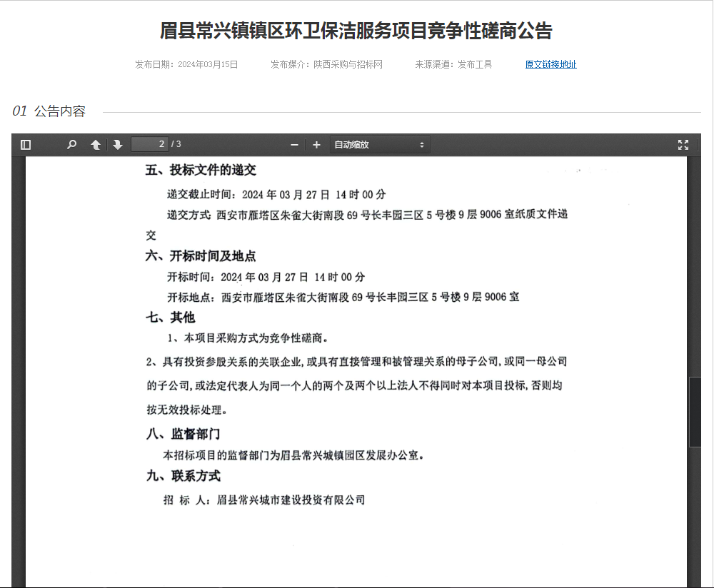Click the page number input field
Viewport: 714px width, 588px height.
coord(149,145)
